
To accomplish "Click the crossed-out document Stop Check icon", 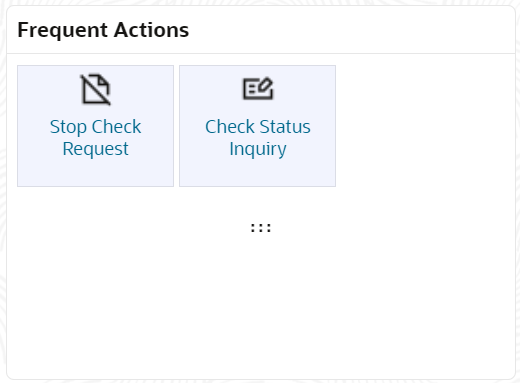I will click(95, 89).
